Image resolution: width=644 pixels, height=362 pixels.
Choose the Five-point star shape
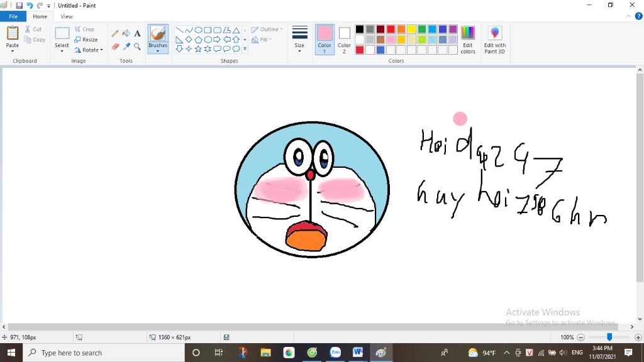pos(198,49)
